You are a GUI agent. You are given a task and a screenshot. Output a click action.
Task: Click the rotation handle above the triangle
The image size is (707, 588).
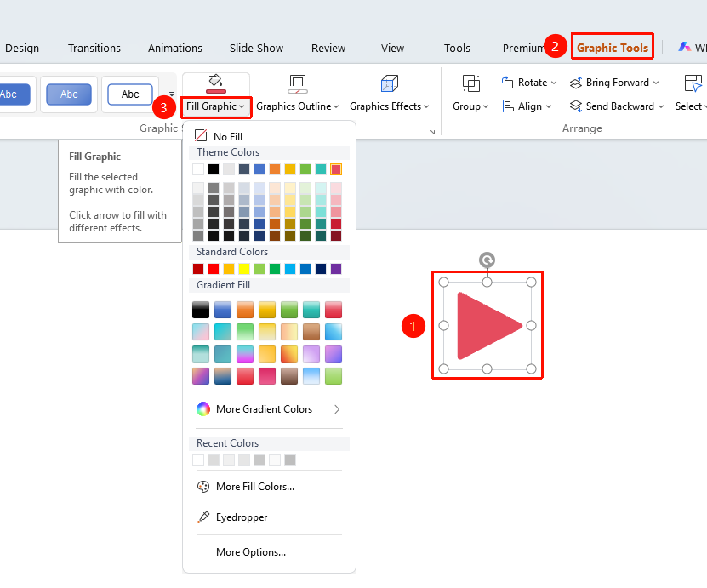click(x=487, y=260)
